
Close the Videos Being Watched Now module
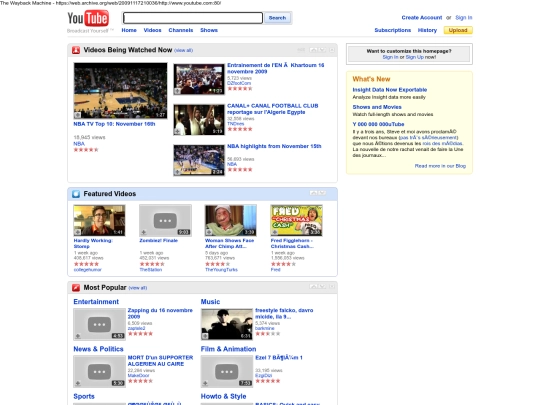pos(332,50)
